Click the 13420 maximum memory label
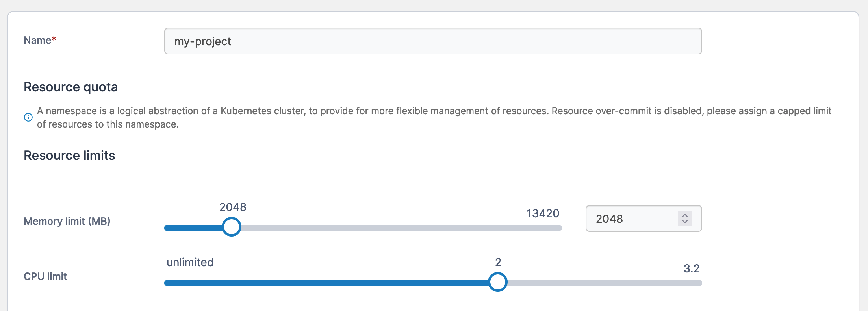This screenshot has height=311, width=868. [x=543, y=213]
